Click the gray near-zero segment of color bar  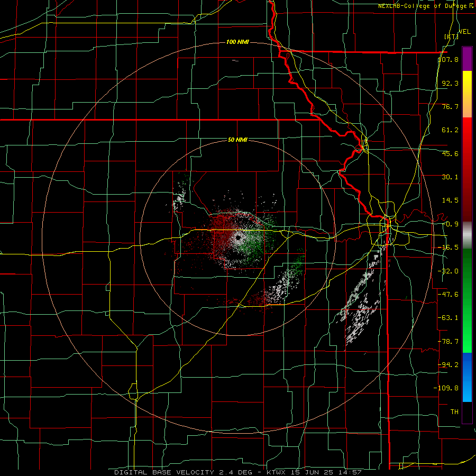(467, 235)
